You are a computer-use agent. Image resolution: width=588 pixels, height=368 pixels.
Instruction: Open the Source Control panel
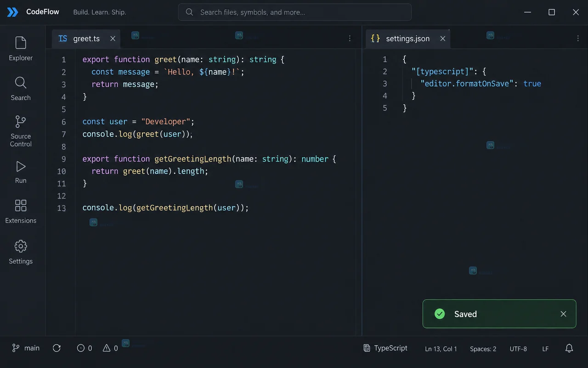pyautogui.click(x=21, y=131)
